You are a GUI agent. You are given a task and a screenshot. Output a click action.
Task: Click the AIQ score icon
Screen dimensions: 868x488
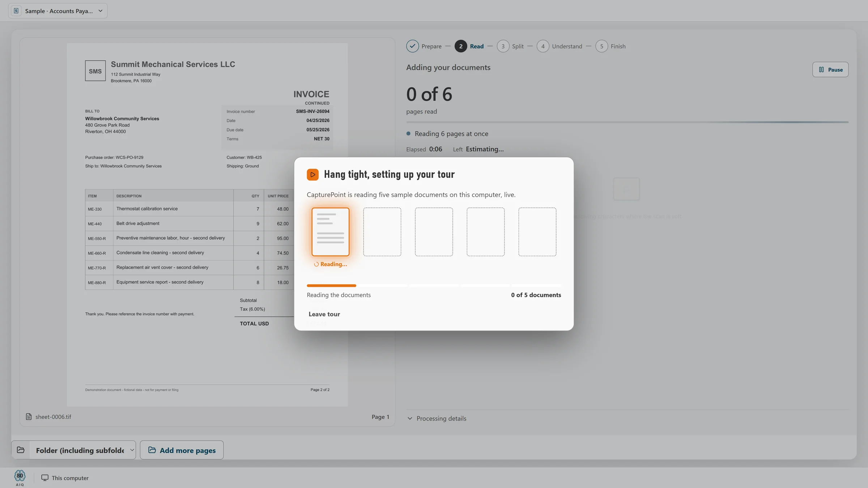click(x=20, y=478)
